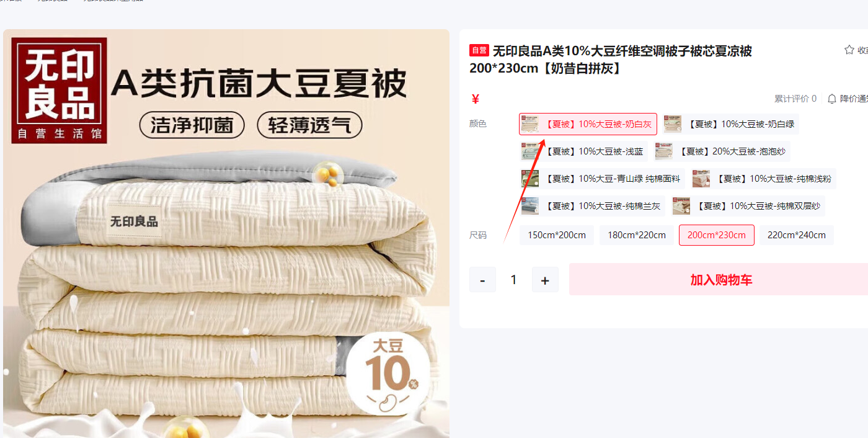The width and height of the screenshot is (868, 438).
Task: Pick the 220cm*240cm size
Action: [797, 235]
